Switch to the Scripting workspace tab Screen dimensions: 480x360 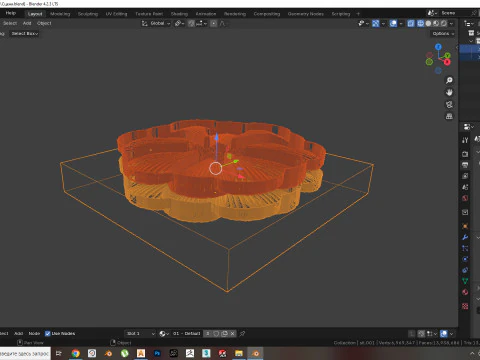click(x=341, y=14)
